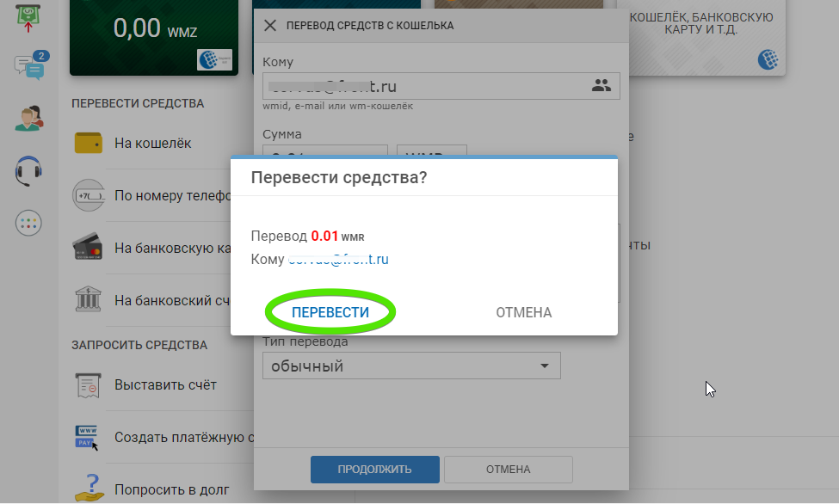Click ОТМЕНА at the bottom of transfer form
This screenshot has width=839, height=504.
pos(508,470)
